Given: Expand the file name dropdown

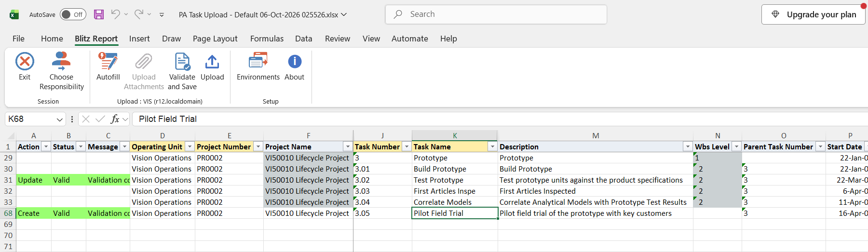Looking at the screenshot, I should (x=344, y=14).
